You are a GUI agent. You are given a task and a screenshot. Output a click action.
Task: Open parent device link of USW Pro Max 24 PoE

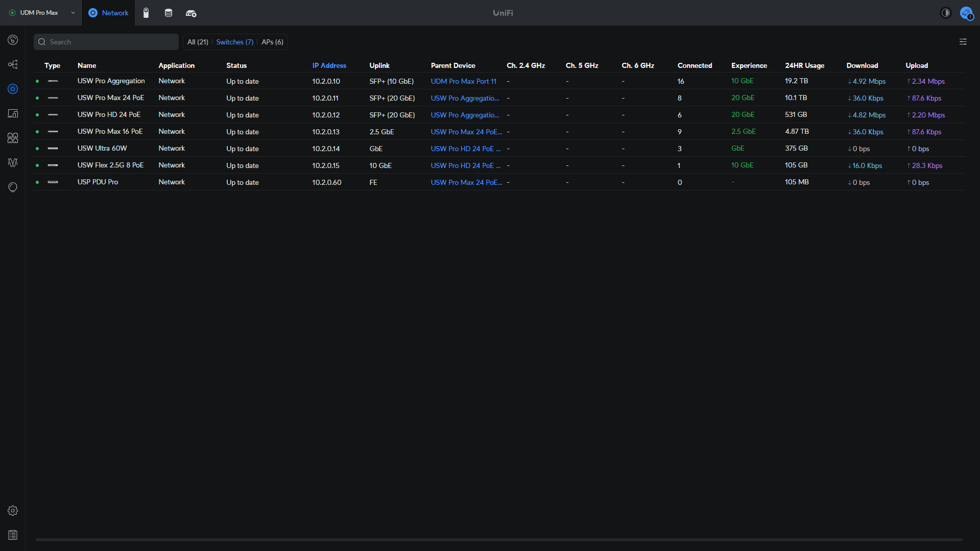(465, 98)
